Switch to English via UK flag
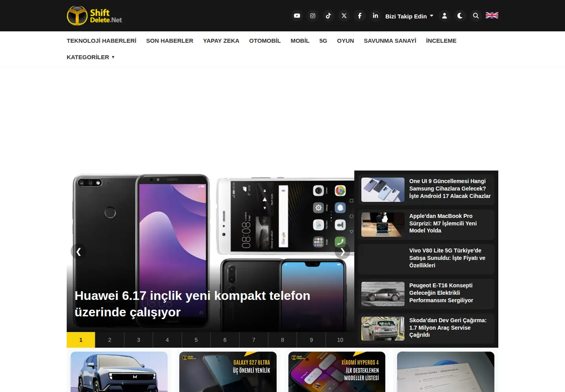 coord(492,15)
